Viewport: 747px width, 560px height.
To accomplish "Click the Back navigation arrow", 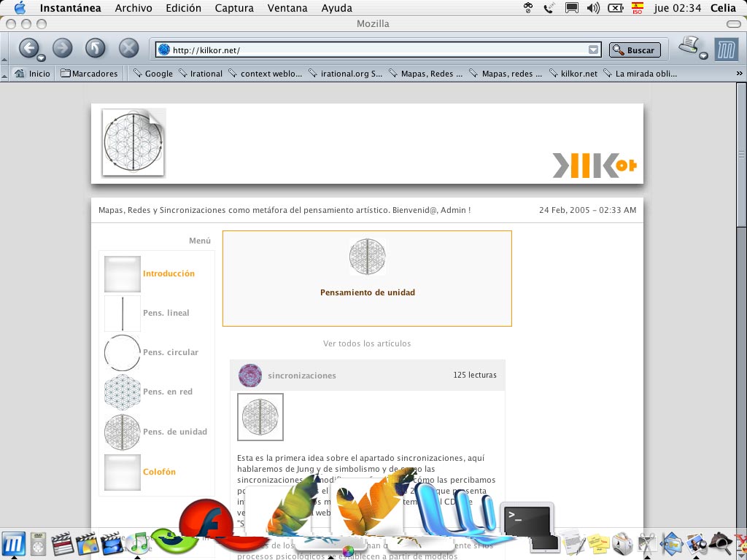I will coord(28,49).
